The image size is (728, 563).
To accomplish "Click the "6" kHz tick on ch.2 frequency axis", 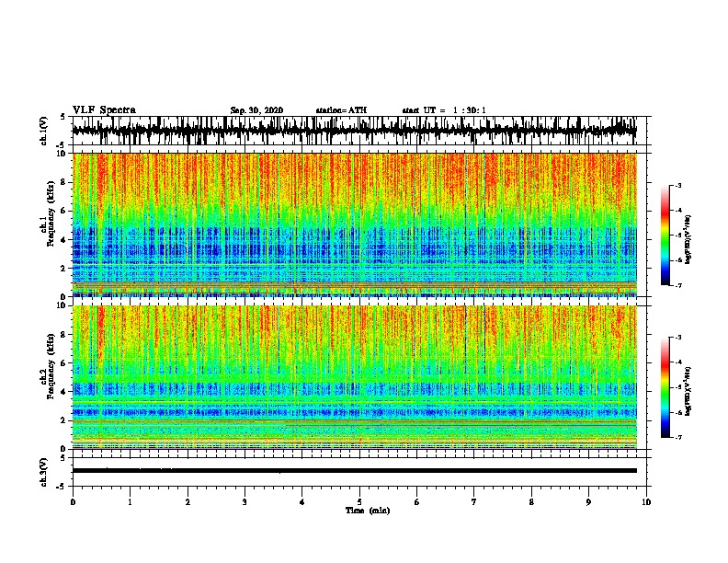I will pyautogui.click(x=64, y=363).
